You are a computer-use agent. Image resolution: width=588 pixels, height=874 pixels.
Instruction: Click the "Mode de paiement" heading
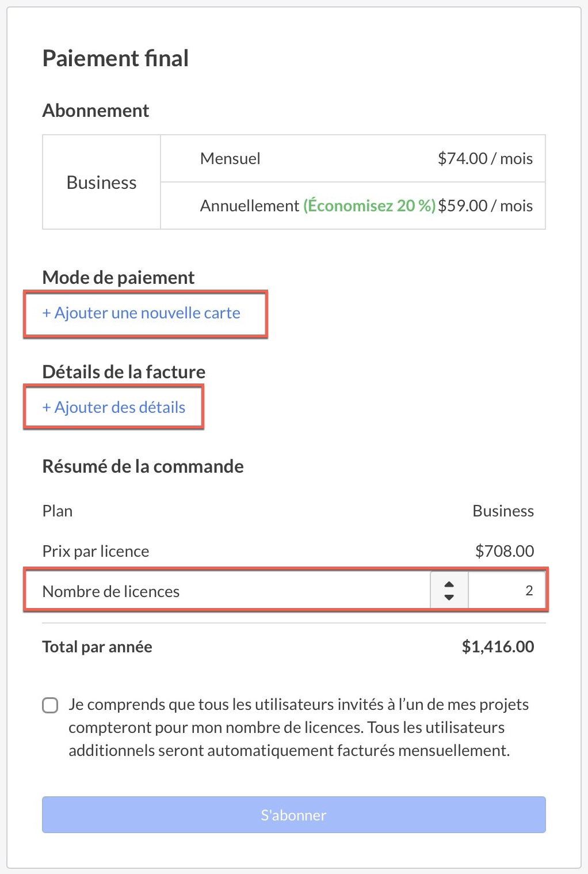[x=119, y=278]
